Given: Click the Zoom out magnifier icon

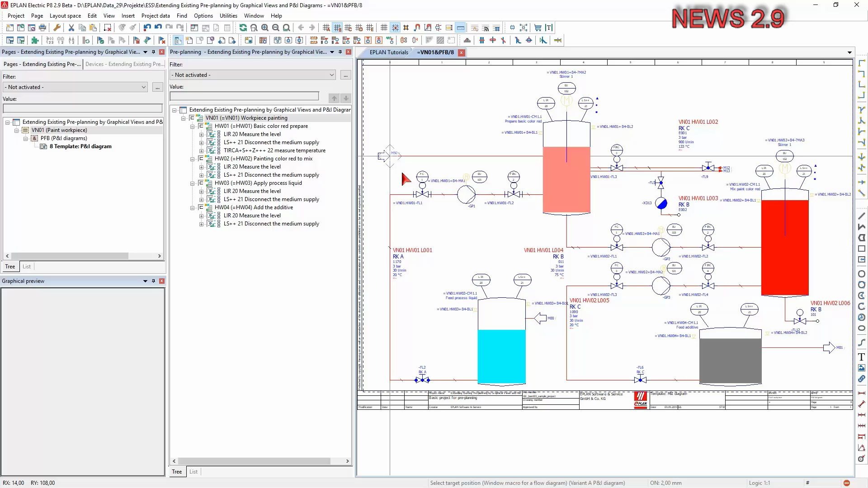Looking at the screenshot, I should (x=276, y=28).
